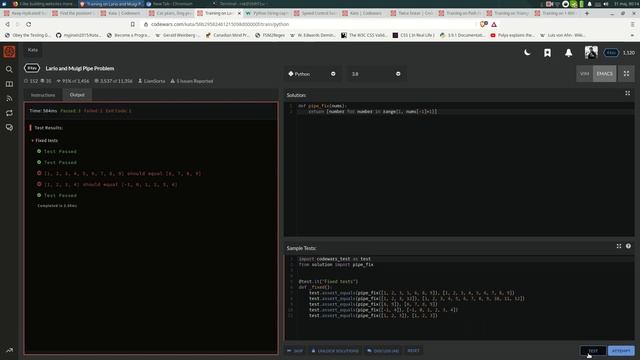This screenshot has width=640, height=360.
Task: Click the star count 152
Action: point(31,81)
